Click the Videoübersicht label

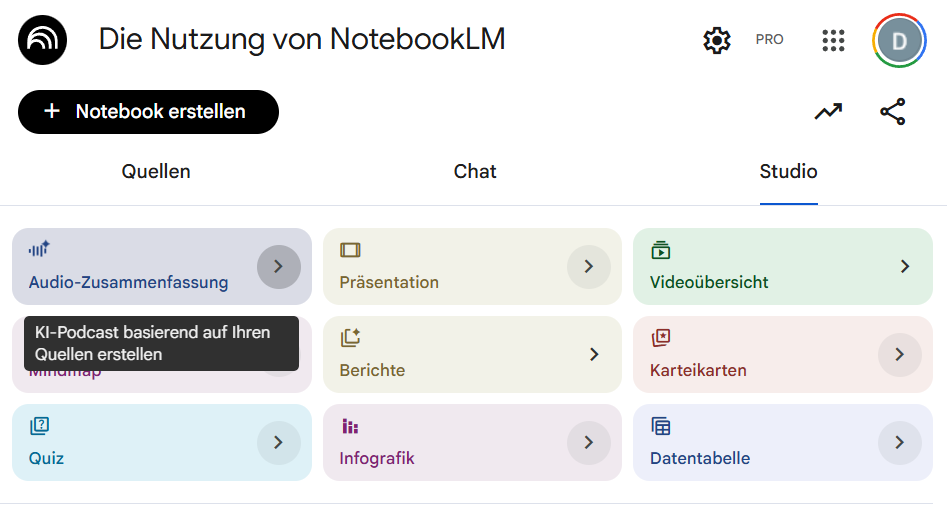point(709,283)
